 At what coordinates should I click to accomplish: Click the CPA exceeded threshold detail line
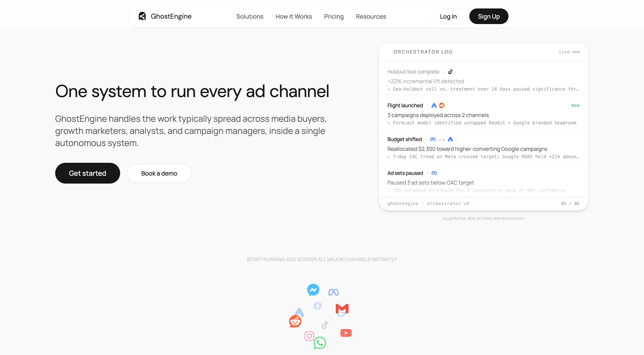tap(476, 191)
